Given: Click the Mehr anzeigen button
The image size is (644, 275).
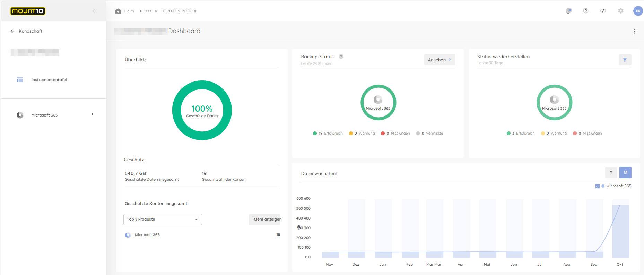Looking at the screenshot, I should (x=265, y=220).
